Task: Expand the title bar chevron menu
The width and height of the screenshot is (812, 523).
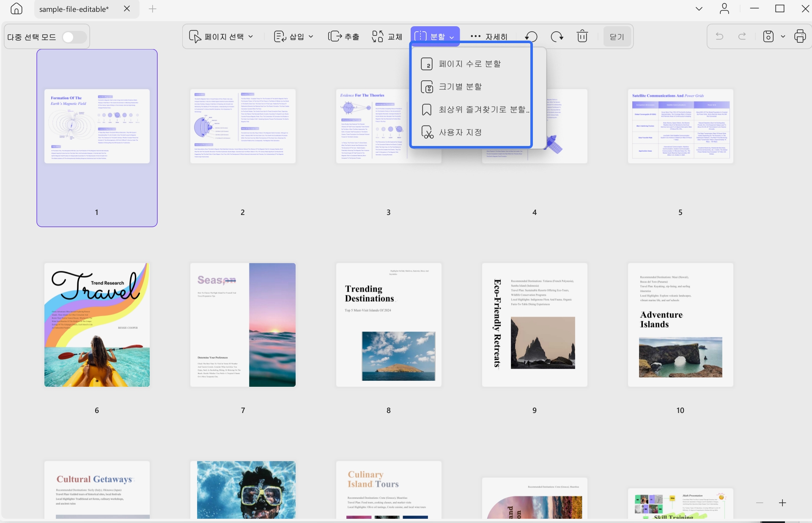Action: point(699,8)
